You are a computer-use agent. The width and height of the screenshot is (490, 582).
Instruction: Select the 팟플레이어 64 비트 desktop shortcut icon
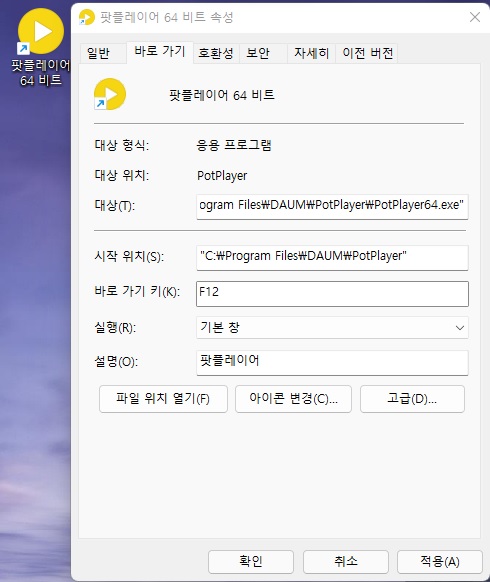tap(40, 47)
